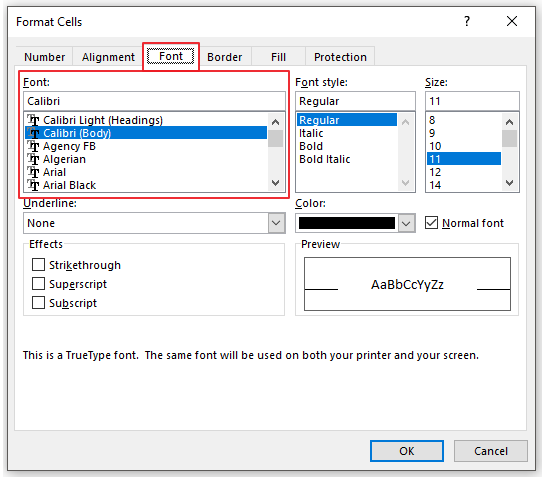Viewport: 544px width, 477px height.
Task: Select Arial in the font list
Action: point(146,172)
